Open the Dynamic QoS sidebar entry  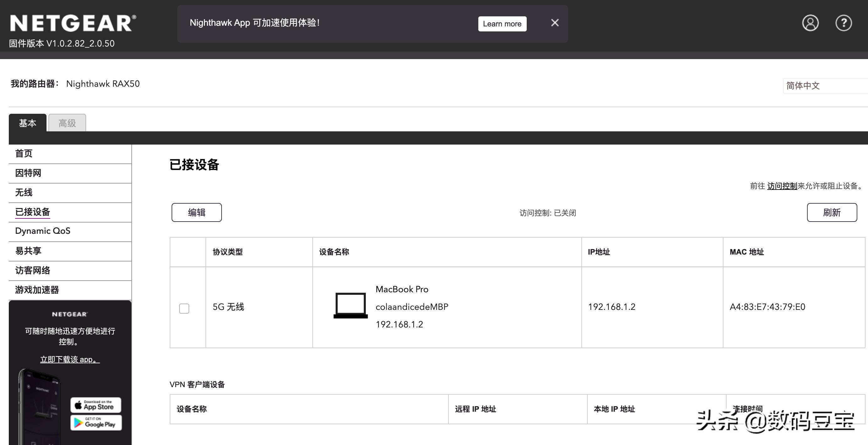(42, 231)
